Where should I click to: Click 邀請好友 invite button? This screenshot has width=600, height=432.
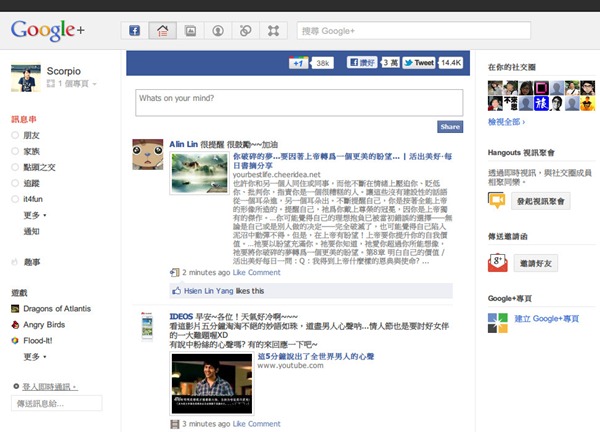pyautogui.click(x=535, y=263)
